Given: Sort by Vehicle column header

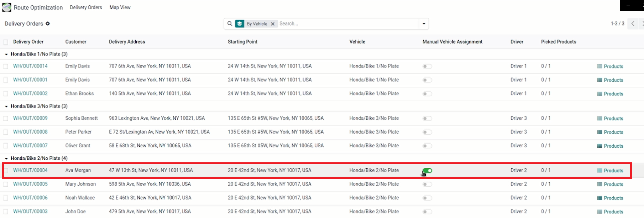Looking at the screenshot, I should pyautogui.click(x=357, y=42).
